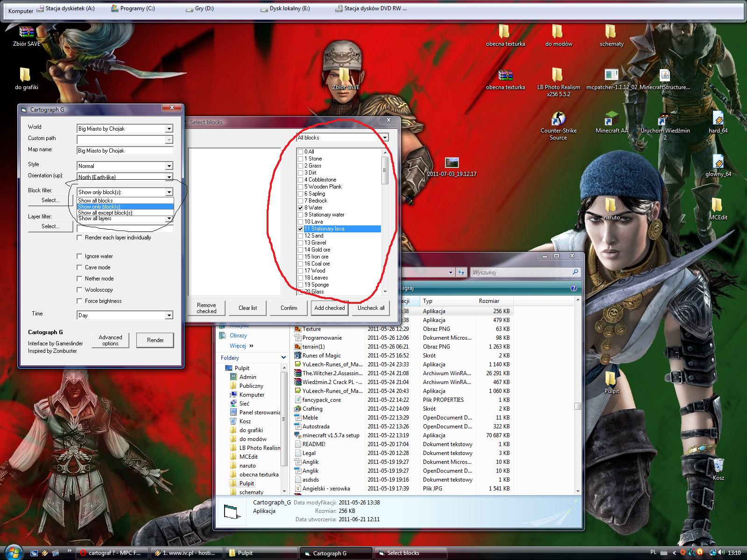
Task: Click the 'Clear list' button
Action: [x=248, y=308]
